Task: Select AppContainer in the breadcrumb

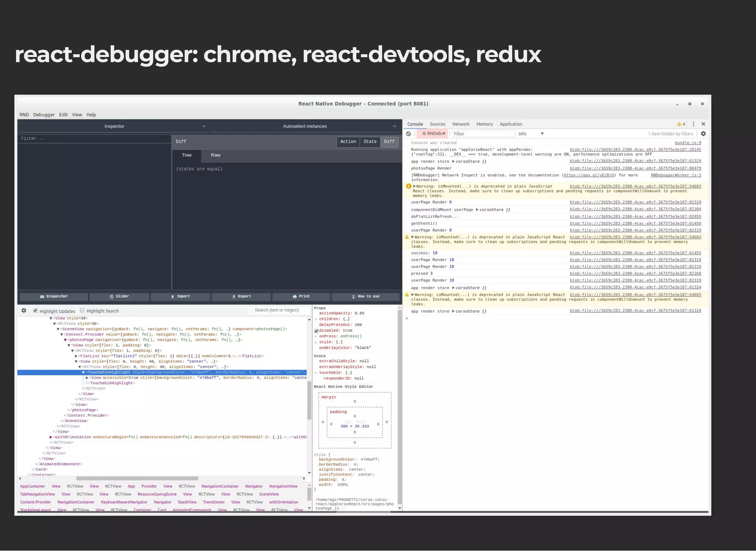Action: (x=32, y=486)
